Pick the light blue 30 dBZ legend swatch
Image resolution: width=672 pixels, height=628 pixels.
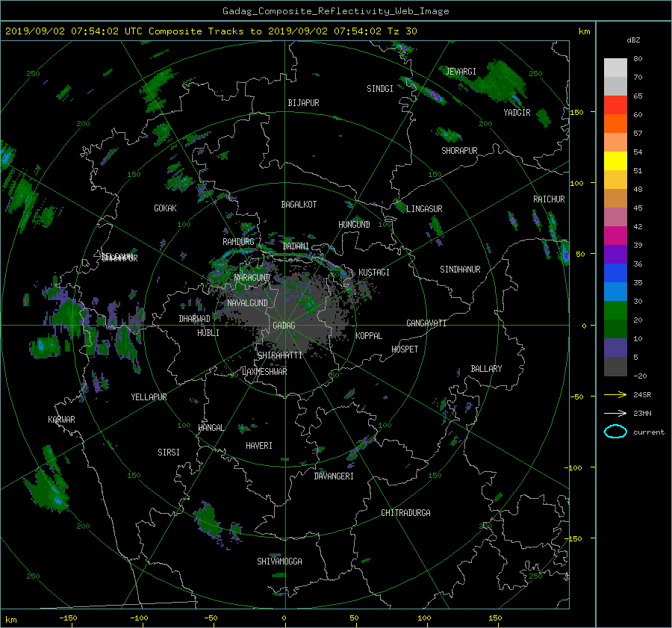click(615, 292)
